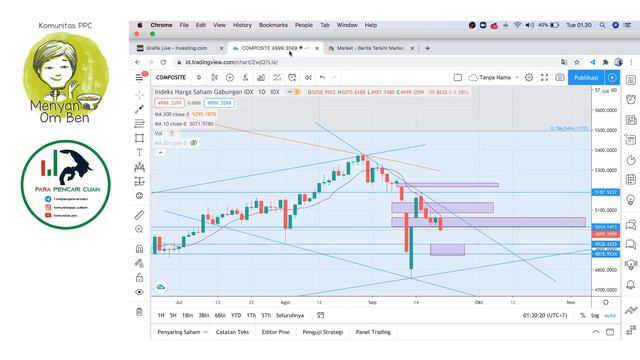The height and width of the screenshot is (360, 640).
Task: Open chart settings gear
Action: tap(529, 77)
